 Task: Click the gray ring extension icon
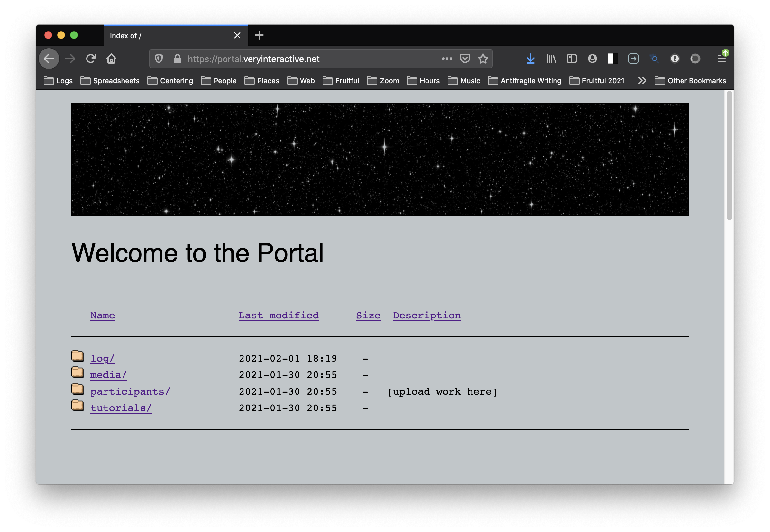click(695, 59)
